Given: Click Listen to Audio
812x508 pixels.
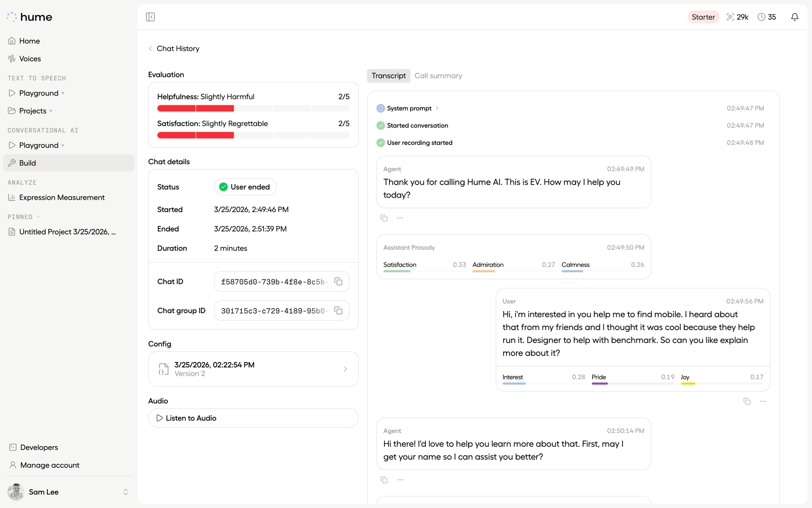Looking at the screenshot, I should pos(253,418).
